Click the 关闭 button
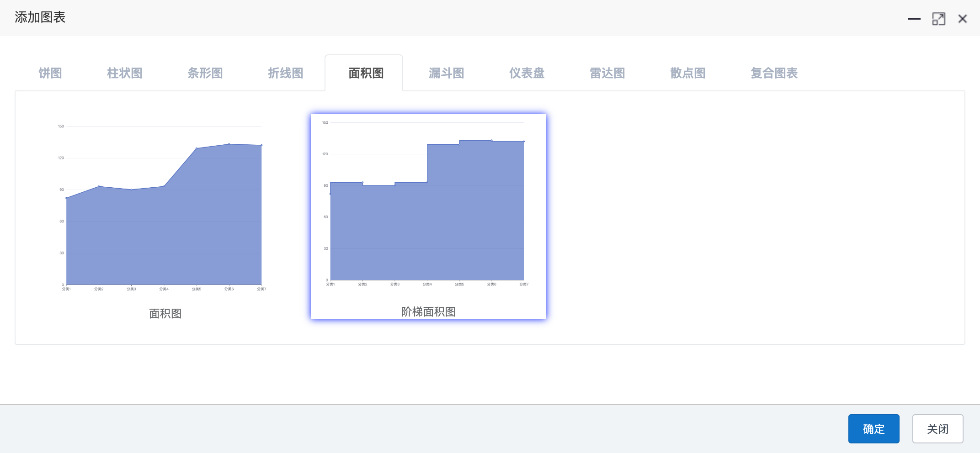980x453 pixels. tap(937, 429)
